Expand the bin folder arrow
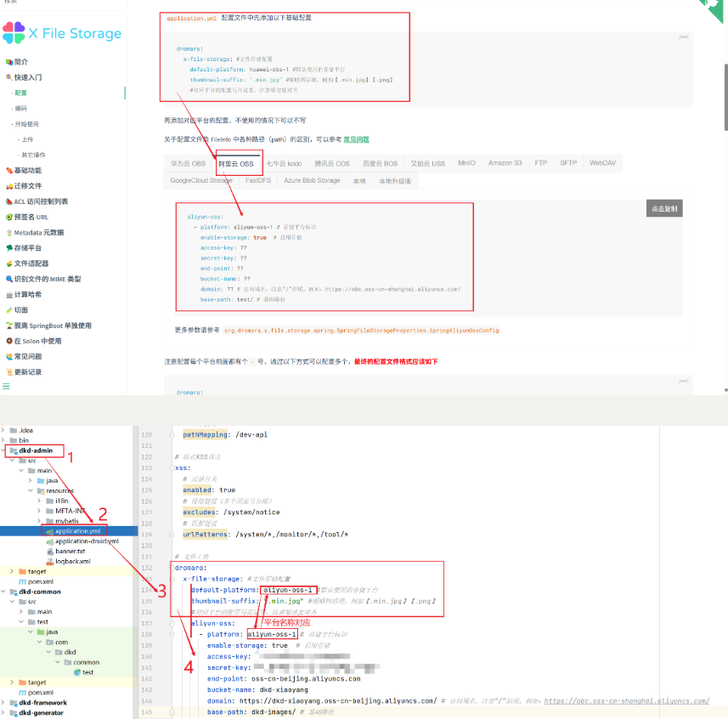The width and height of the screenshot is (728, 719). point(3,440)
